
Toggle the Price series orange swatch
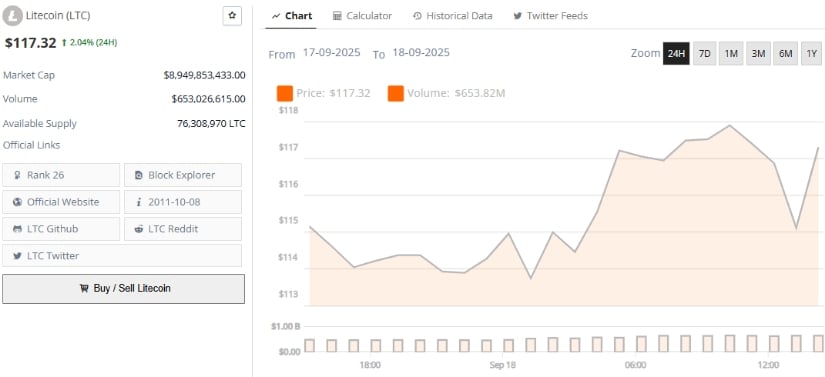[x=285, y=94]
